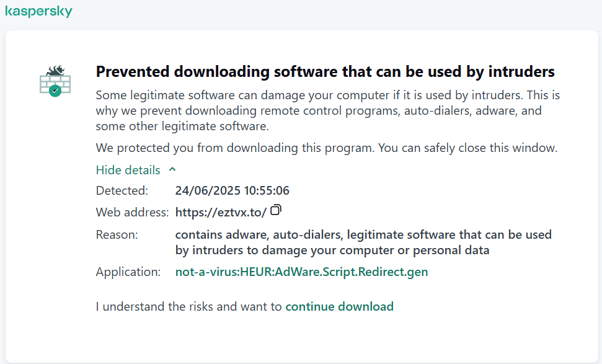Click the Hide details link

click(x=128, y=170)
